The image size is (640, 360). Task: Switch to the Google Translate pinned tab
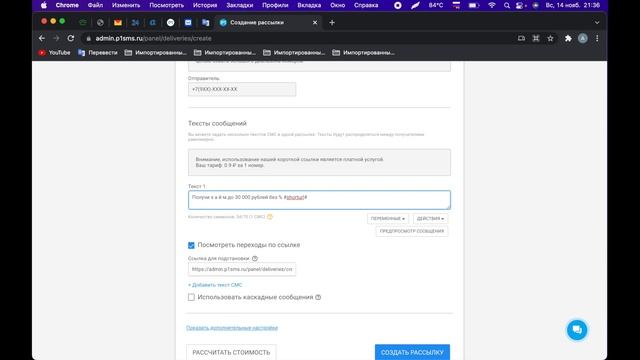206,23
